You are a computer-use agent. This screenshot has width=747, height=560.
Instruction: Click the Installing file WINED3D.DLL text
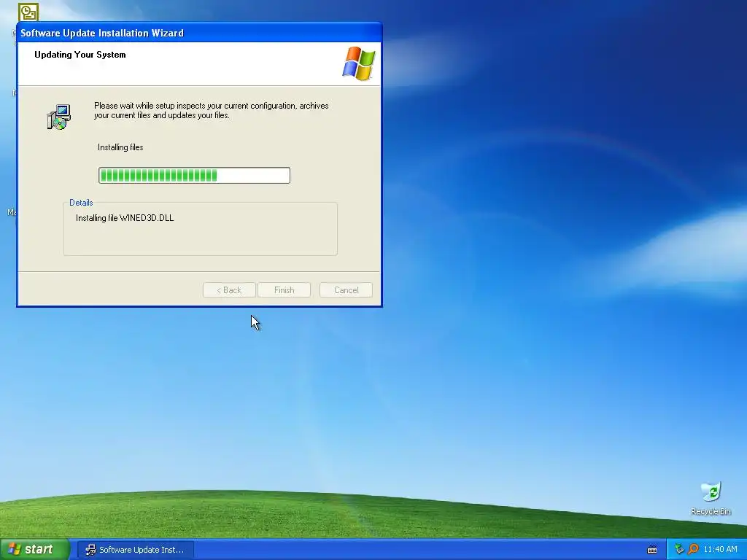(x=125, y=217)
